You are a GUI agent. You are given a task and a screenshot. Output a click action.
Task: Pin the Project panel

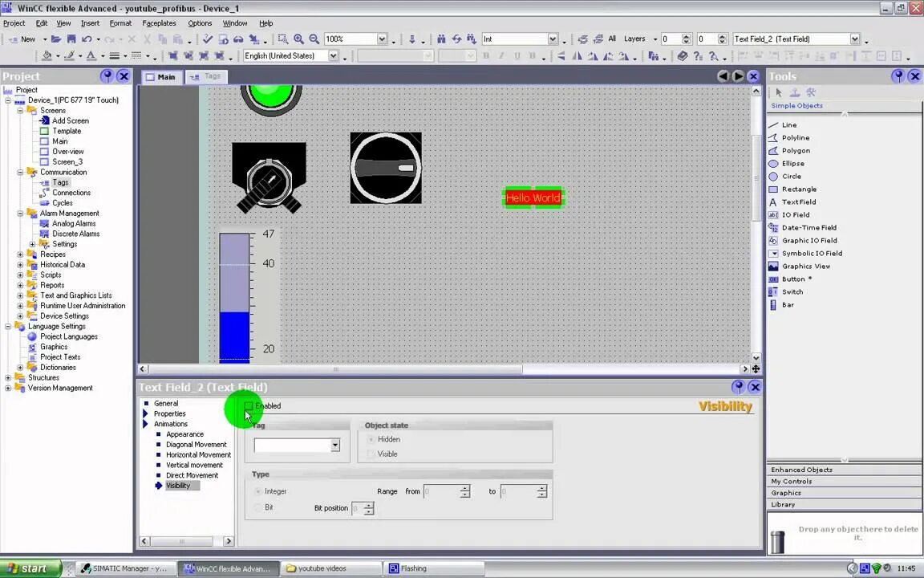pos(107,76)
